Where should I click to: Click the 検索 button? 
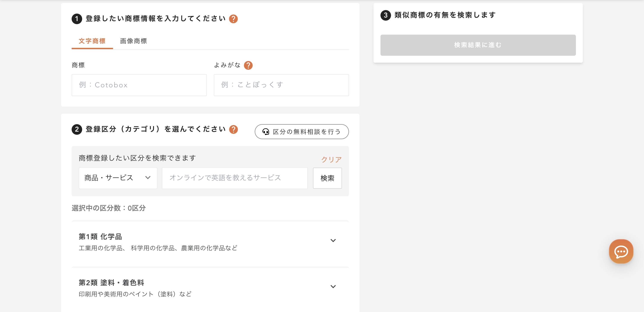[327, 178]
